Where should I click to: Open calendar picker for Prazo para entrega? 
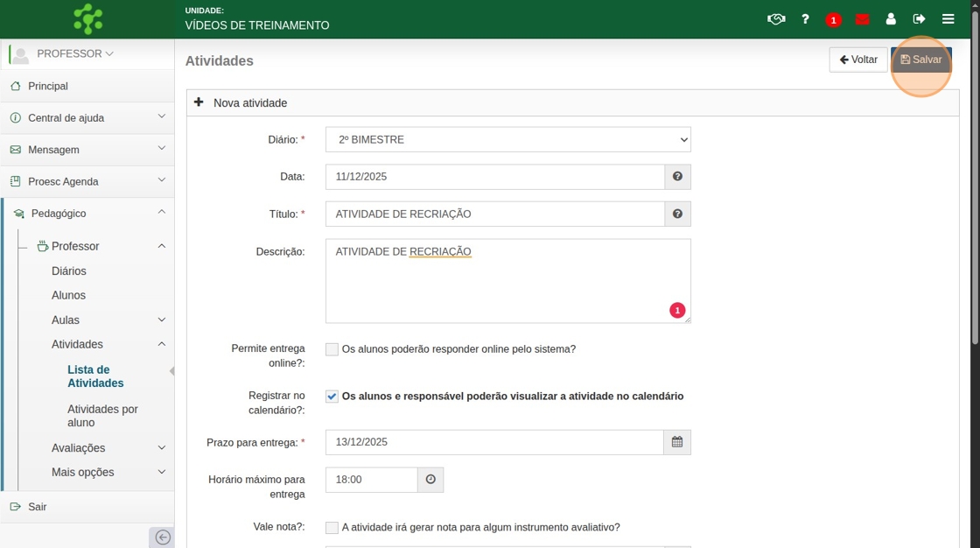[x=677, y=442]
